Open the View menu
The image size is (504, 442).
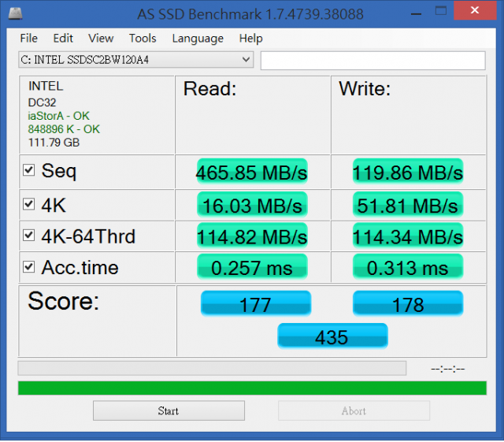click(x=101, y=39)
